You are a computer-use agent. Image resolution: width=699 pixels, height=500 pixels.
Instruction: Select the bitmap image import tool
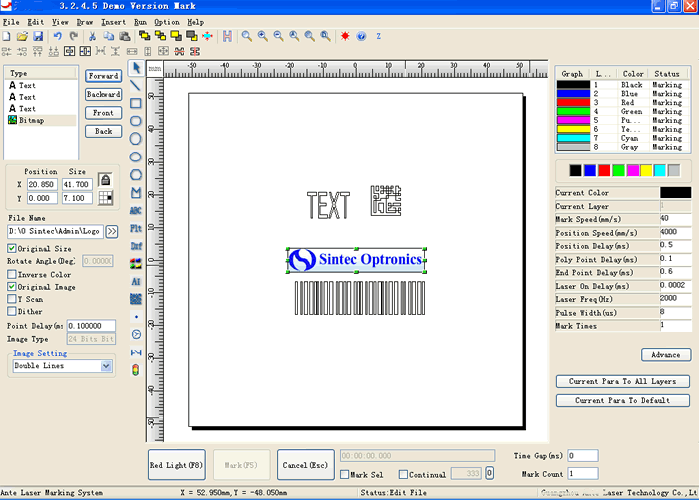tap(136, 264)
